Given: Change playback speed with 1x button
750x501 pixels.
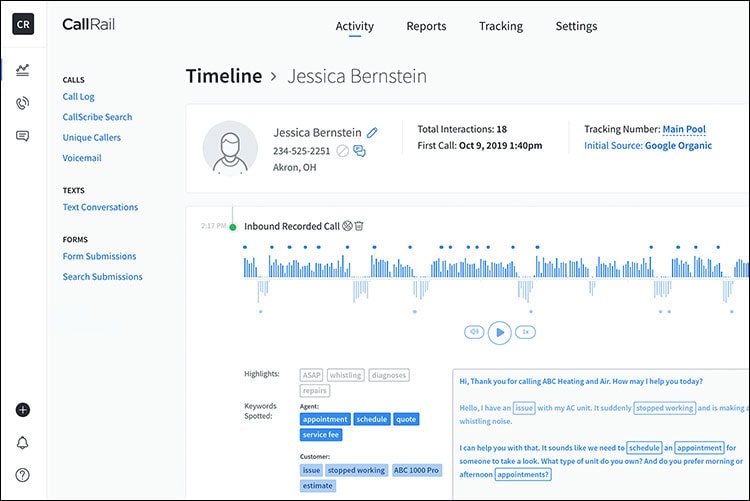Looking at the screenshot, I should tap(525, 332).
